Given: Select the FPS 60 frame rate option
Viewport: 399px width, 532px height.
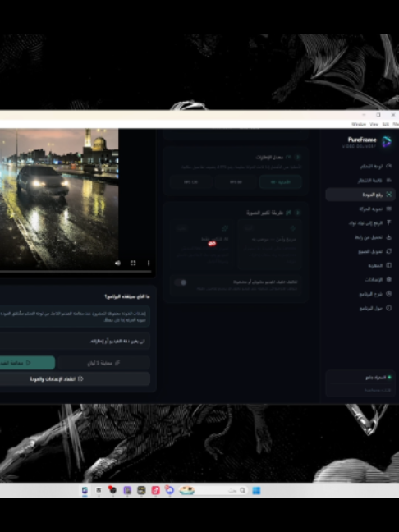Looking at the screenshot, I should click(236, 182).
